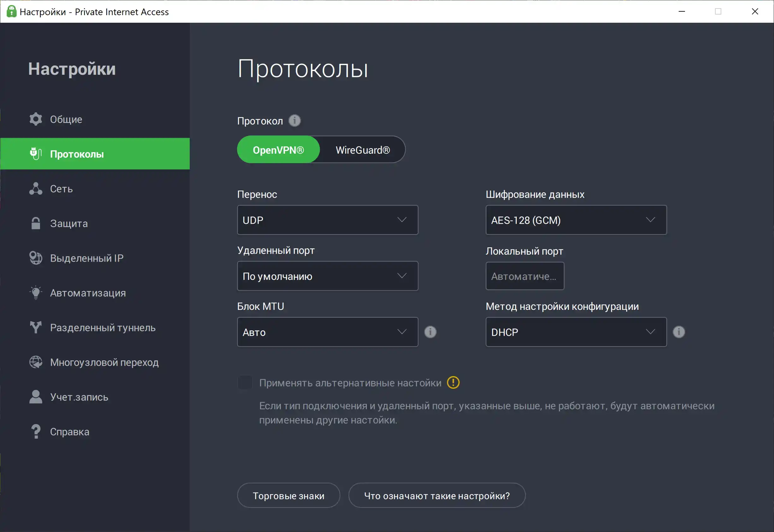Image resolution: width=774 pixels, height=532 pixels.
Task: Click Что означают такие настройки? button
Action: coord(437,495)
